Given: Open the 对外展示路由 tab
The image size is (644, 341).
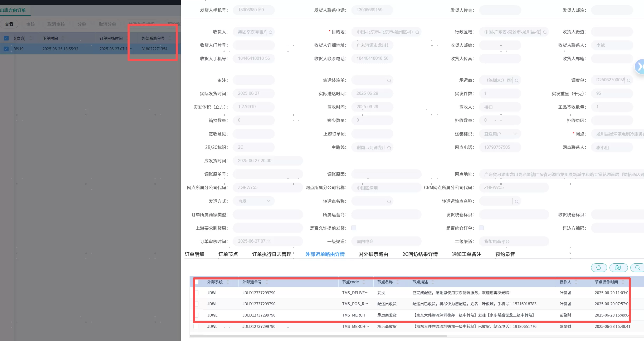Looking at the screenshot, I should click(x=373, y=254).
